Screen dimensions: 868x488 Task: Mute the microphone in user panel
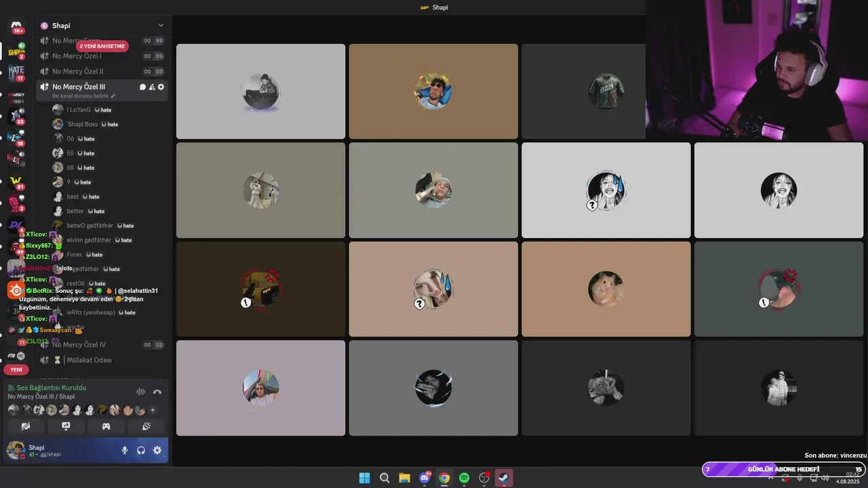point(125,450)
